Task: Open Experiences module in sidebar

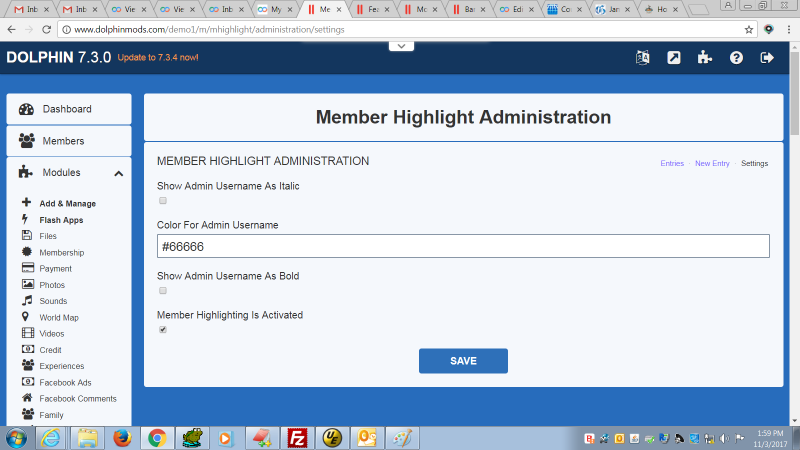Action: 62,366
